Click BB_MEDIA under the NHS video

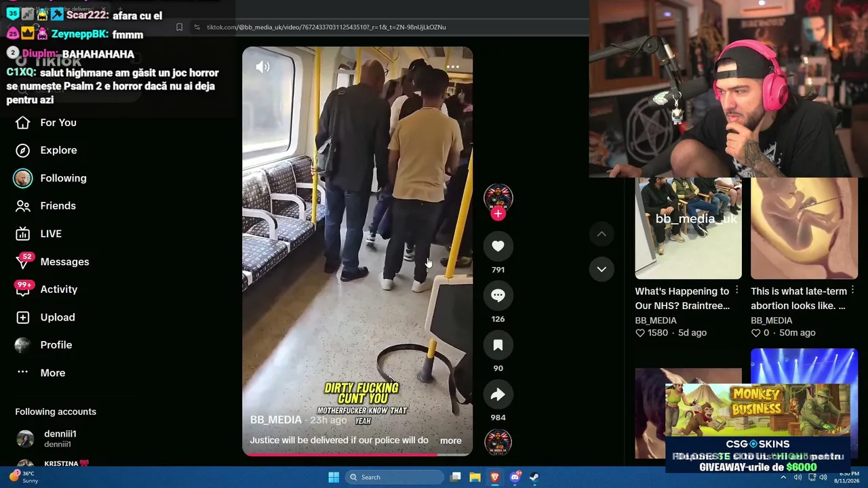pos(656,321)
